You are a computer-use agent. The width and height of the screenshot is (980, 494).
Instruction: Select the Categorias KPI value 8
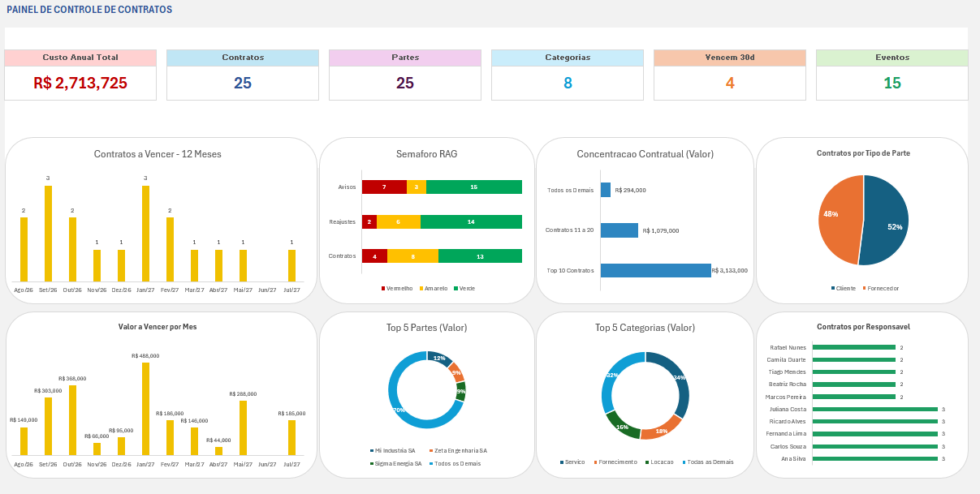(x=568, y=83)
